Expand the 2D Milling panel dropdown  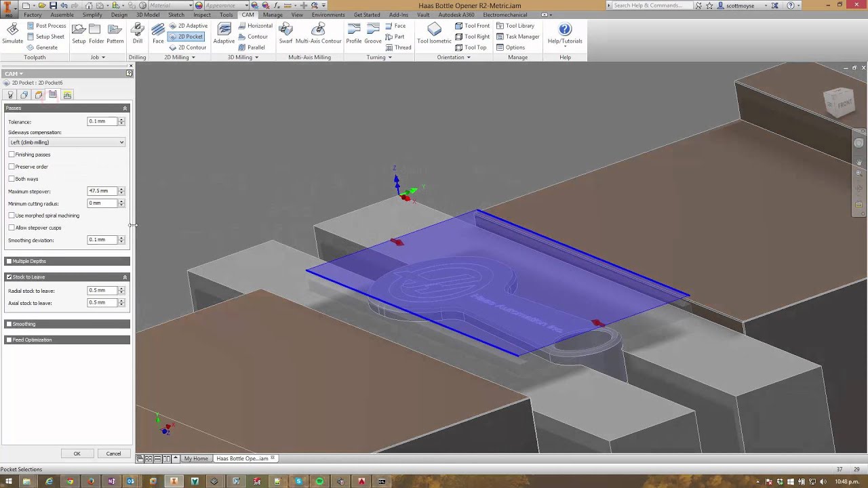180,58
